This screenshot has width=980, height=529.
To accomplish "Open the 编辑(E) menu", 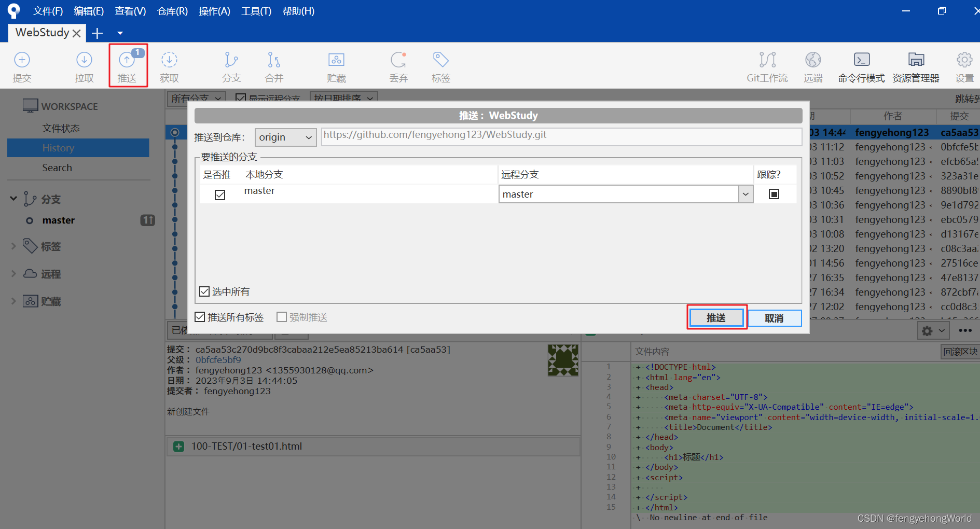I will coord(89,11).
